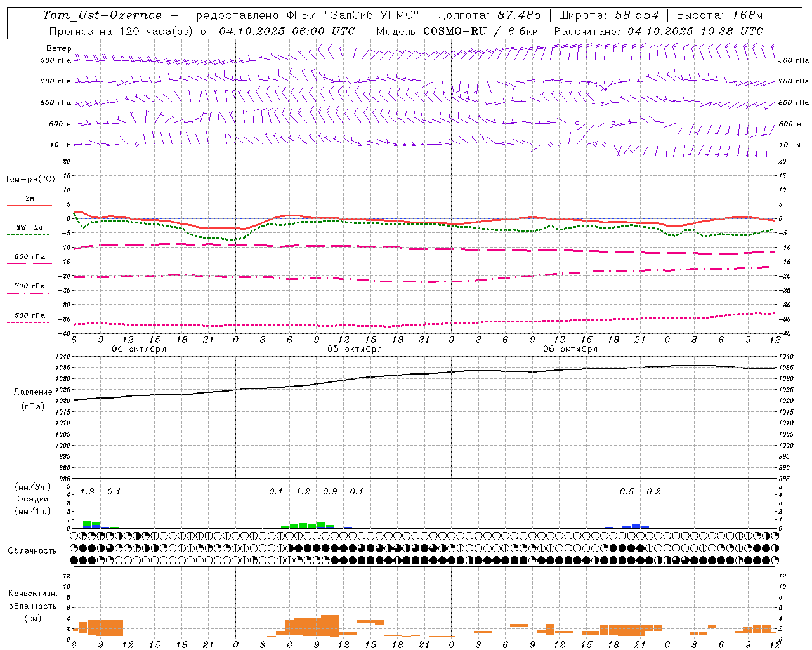Click precipitation total 0.5

coord(627,492)
